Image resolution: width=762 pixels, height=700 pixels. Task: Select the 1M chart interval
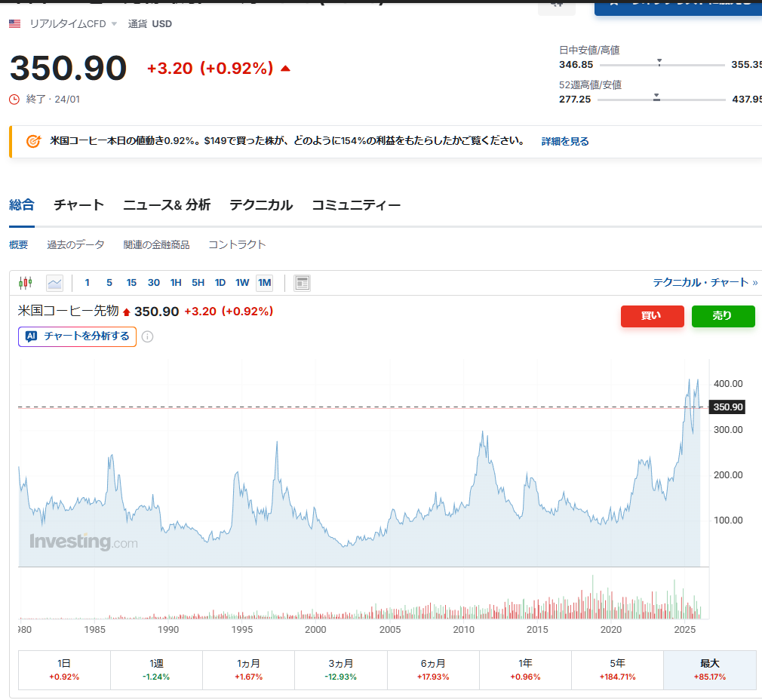[x=264, y=283]
